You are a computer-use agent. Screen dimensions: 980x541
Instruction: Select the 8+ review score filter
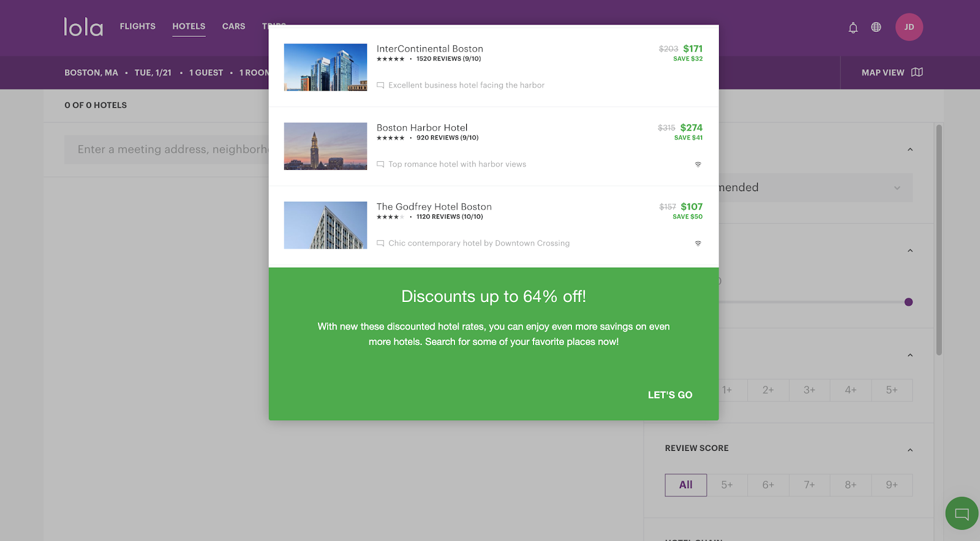point(850,485)
